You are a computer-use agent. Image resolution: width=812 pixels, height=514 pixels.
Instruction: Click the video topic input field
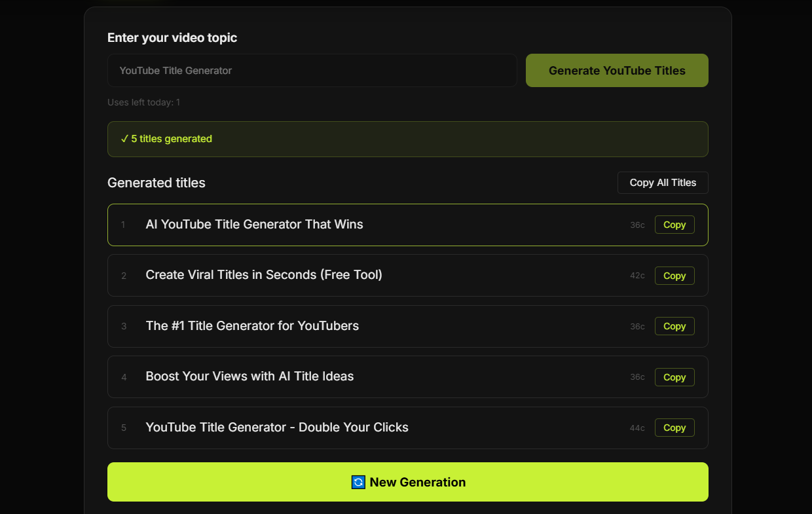click(312, 70)
